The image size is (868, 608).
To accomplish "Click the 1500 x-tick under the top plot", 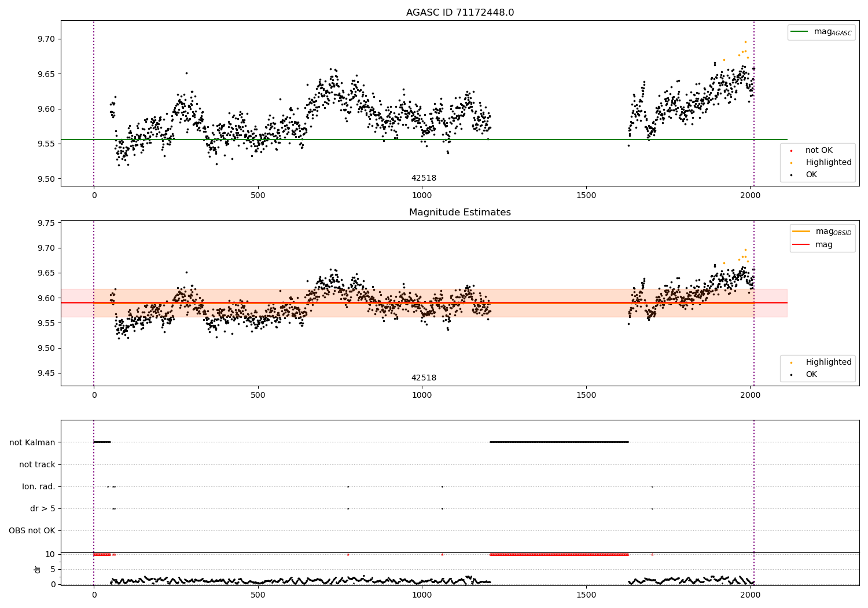I will click(x=586, y=195).
